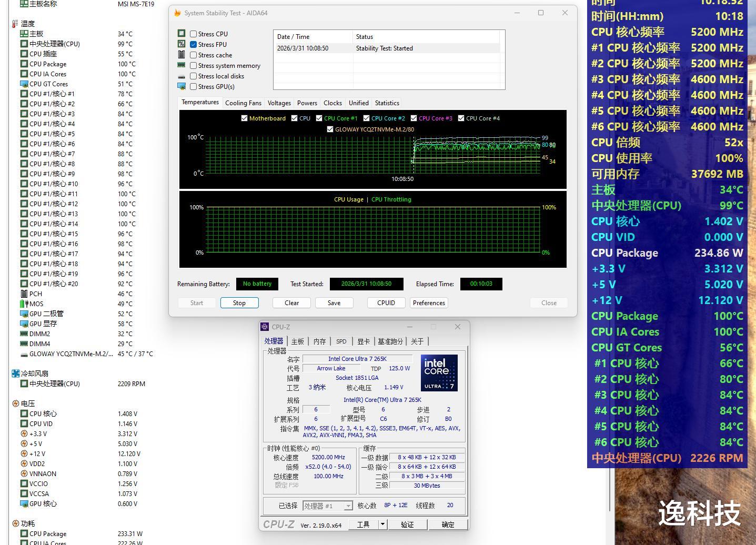This screenshot has width=756, height=545.
Task: Click the Stress local disks drive icon
Action: point(182,76)
